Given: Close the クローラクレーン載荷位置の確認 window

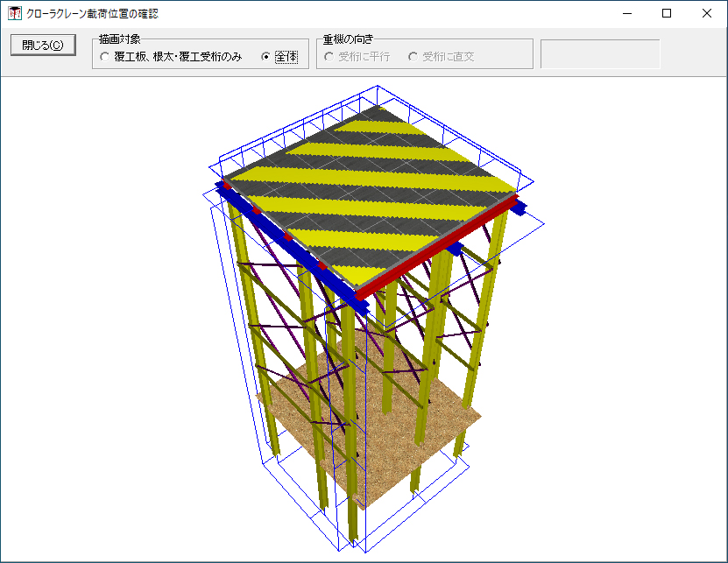Looking at the screenshot, I should pos(707,13).
